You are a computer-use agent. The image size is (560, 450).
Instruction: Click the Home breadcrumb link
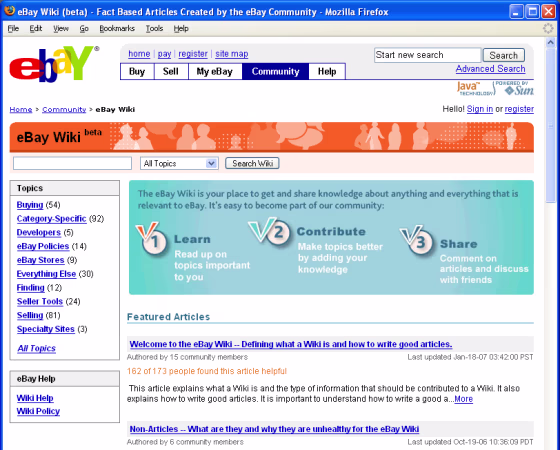pyautogui.click(x=21, y=110)
